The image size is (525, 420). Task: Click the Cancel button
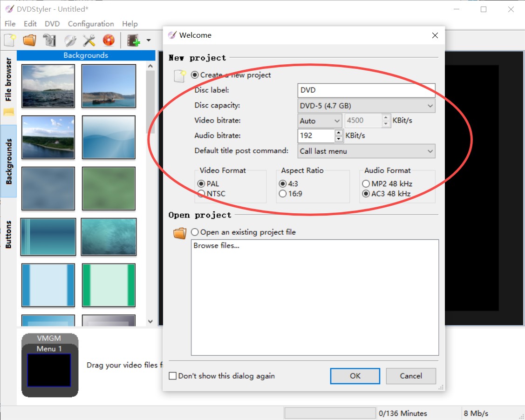(411, 376)
